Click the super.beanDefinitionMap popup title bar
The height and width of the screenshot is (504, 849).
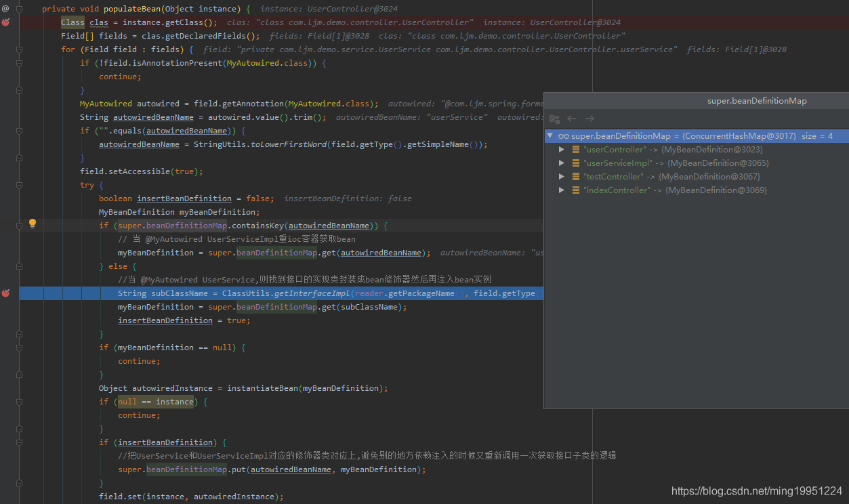click(756, 101)
